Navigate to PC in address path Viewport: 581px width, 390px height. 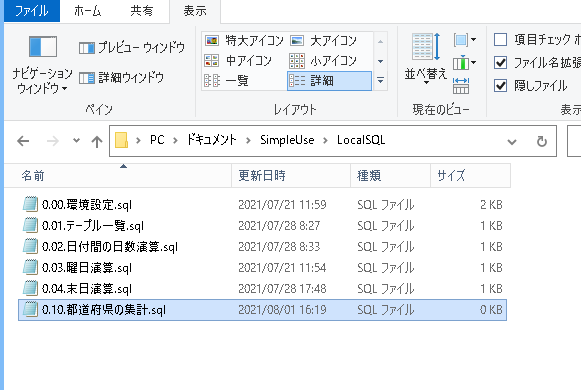(157, 140)
